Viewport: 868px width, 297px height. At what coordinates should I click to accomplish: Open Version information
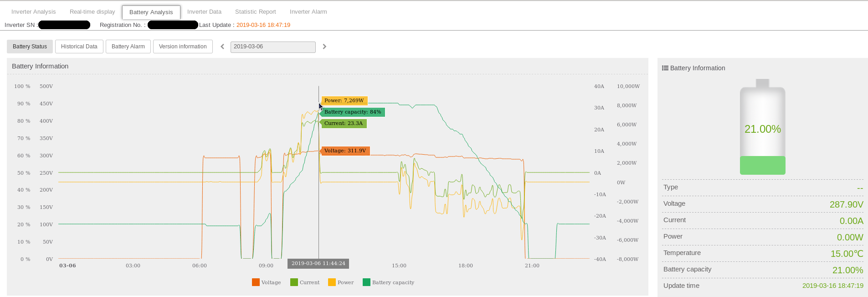click(183, 47)
